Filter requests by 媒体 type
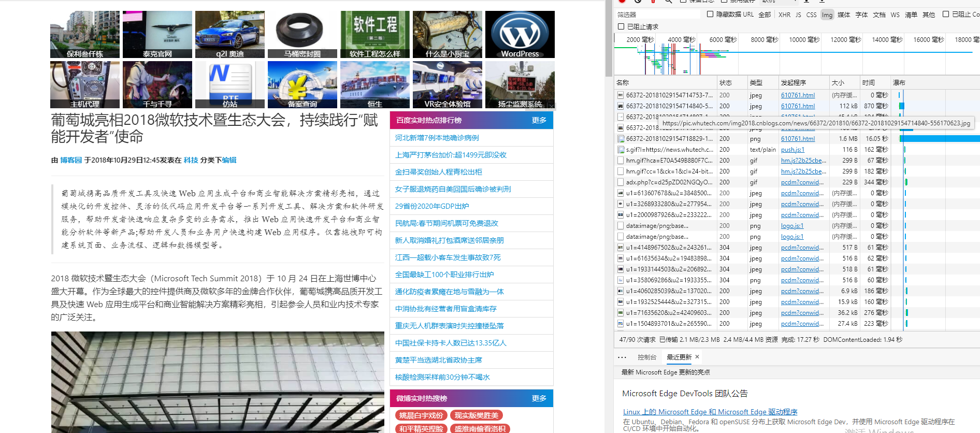This screenshot has width=980, height=433. [x=844, y=15]
